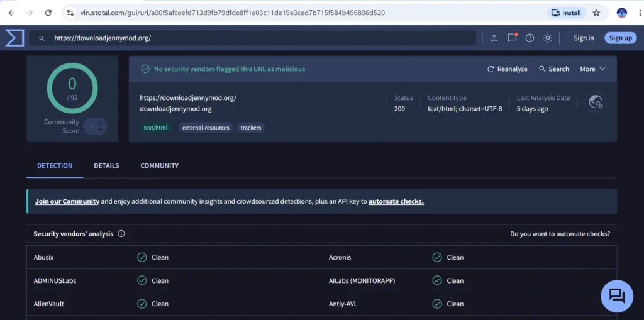Click the globe link icon beside analysis date
The height and width of the screenshot is (320, 644).
tap(595, 102)
